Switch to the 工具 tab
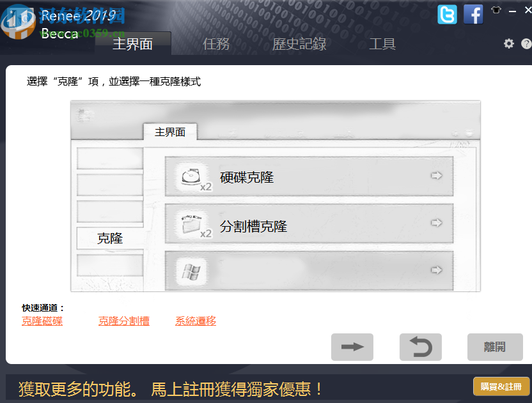 coord(382,44)
